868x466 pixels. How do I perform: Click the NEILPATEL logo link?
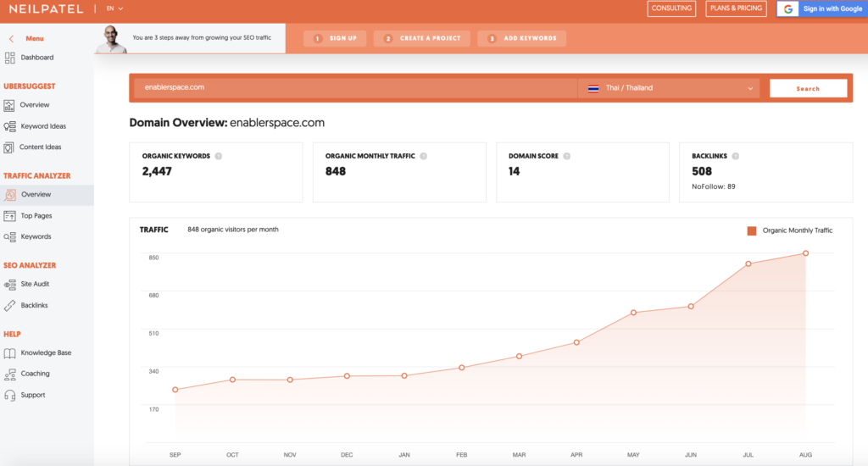coord(47,8)
